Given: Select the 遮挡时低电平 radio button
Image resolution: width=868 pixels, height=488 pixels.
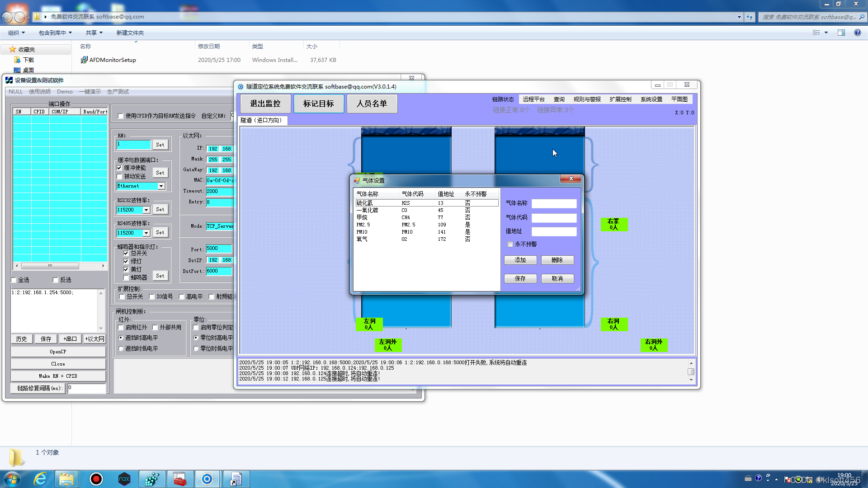Looking at the screenshot, I should pos(121,349).
